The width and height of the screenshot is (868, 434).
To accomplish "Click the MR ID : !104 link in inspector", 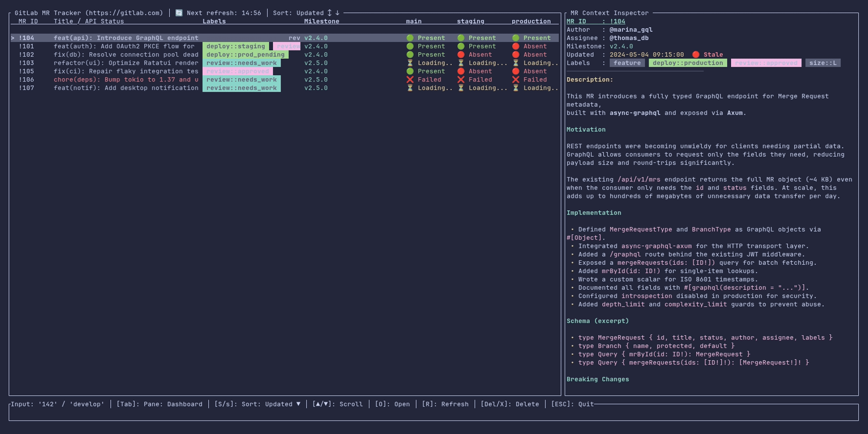I will click(x=596, y=21).
